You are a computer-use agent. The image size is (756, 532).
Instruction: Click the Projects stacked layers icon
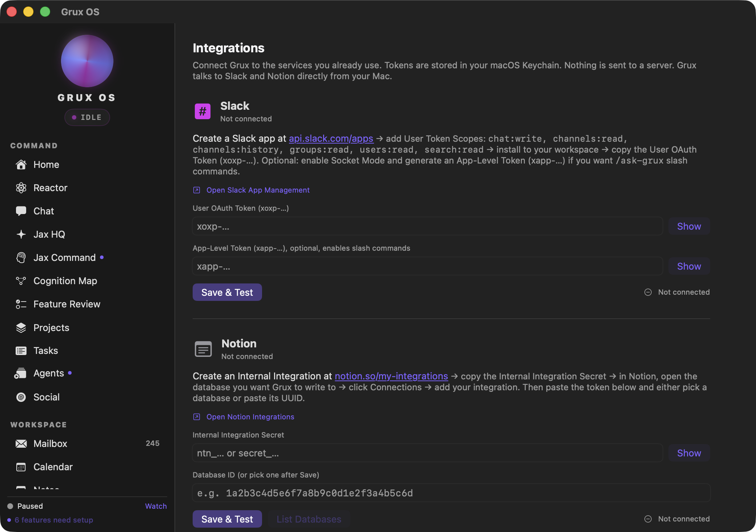click(21, 328)
